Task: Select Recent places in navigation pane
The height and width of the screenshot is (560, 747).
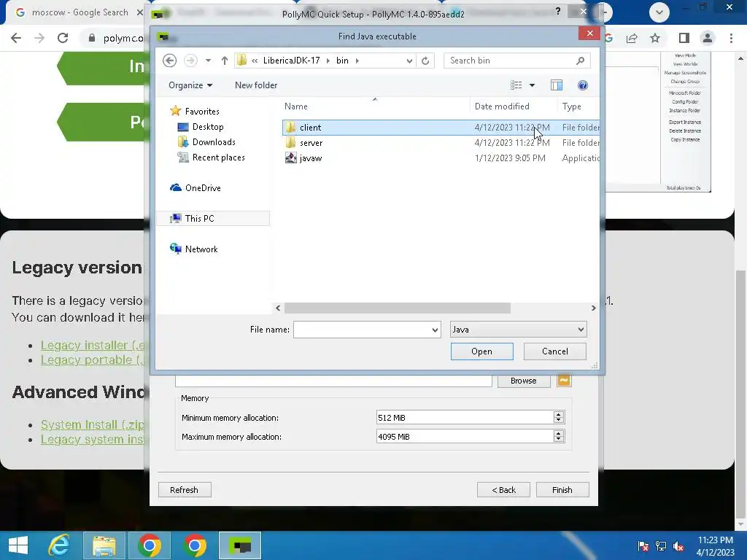Action: click(218, 157)
